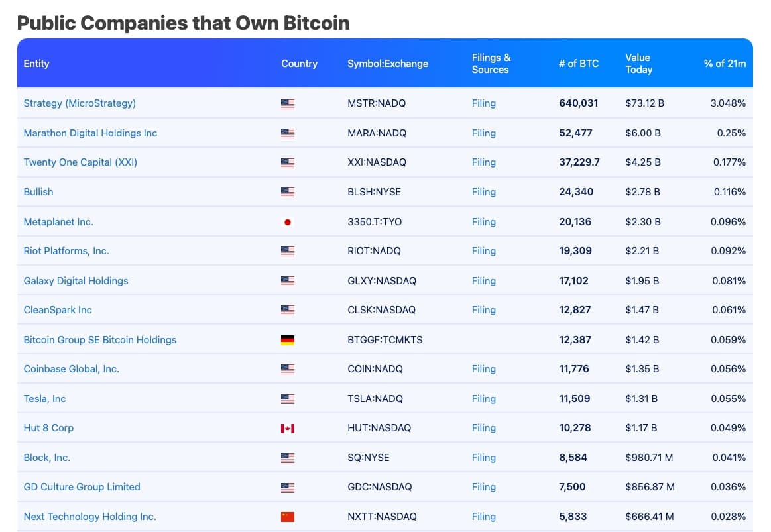Click the US flag in Bullish row
Image resolution: width=771 pixels, height=532 pixels.
(288, 192)
